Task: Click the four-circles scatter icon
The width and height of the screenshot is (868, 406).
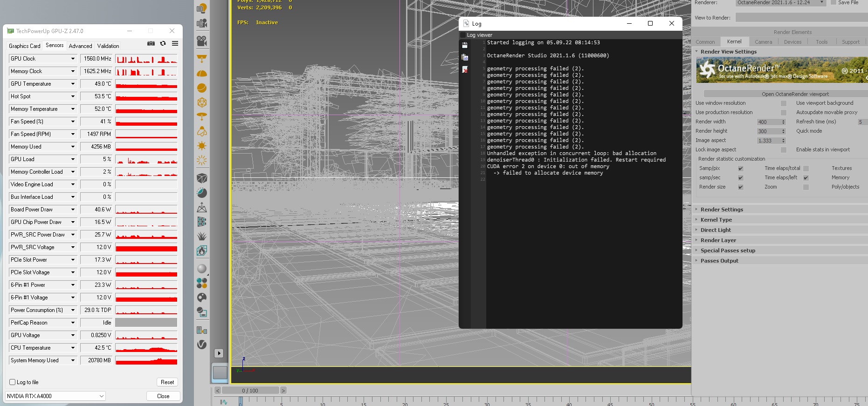Action: (x=202, y=222)
